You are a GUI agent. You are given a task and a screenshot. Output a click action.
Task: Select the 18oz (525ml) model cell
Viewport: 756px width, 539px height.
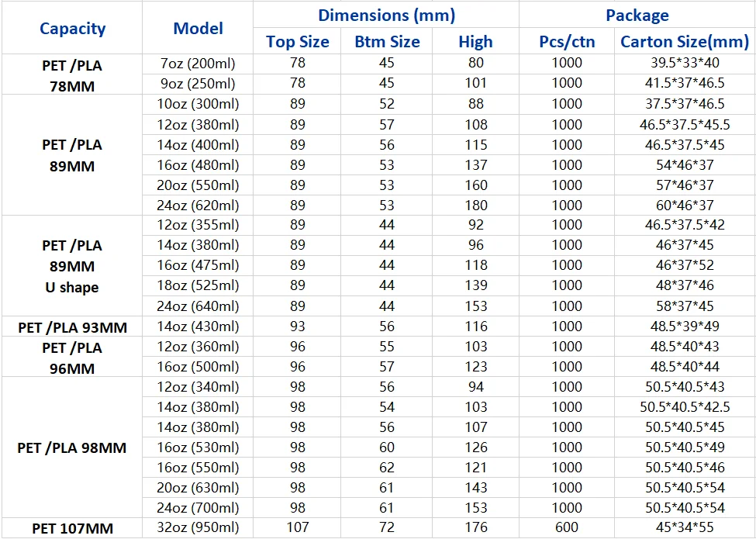pos(198,285)
